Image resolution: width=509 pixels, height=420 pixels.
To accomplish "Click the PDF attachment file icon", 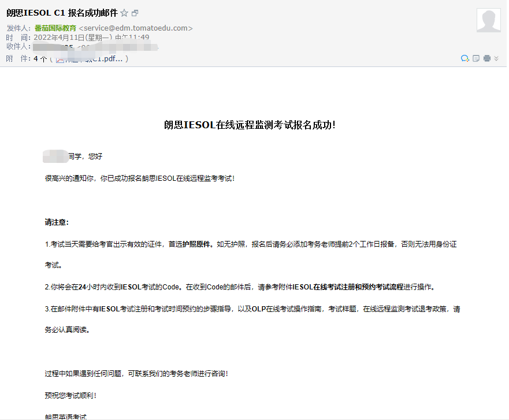I will (x=60, y=59).
